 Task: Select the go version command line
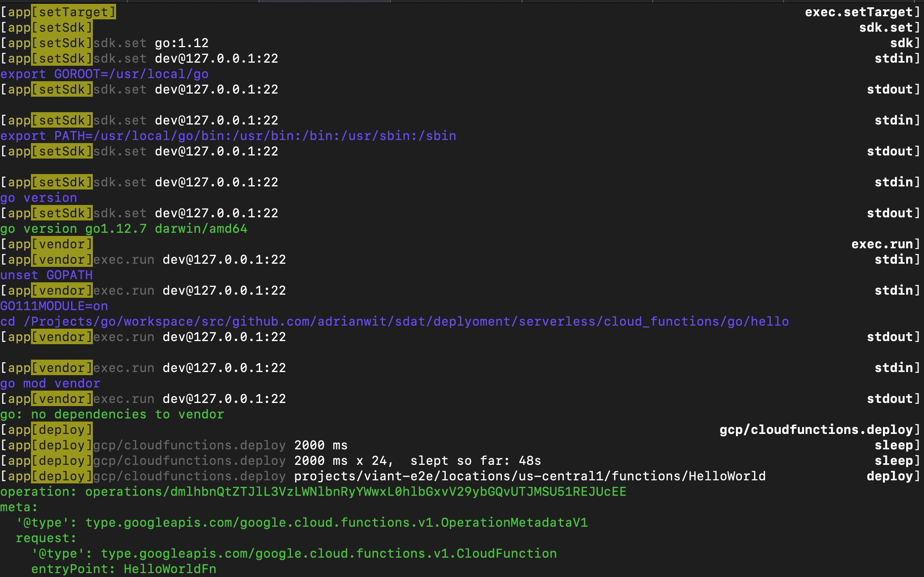39,198
